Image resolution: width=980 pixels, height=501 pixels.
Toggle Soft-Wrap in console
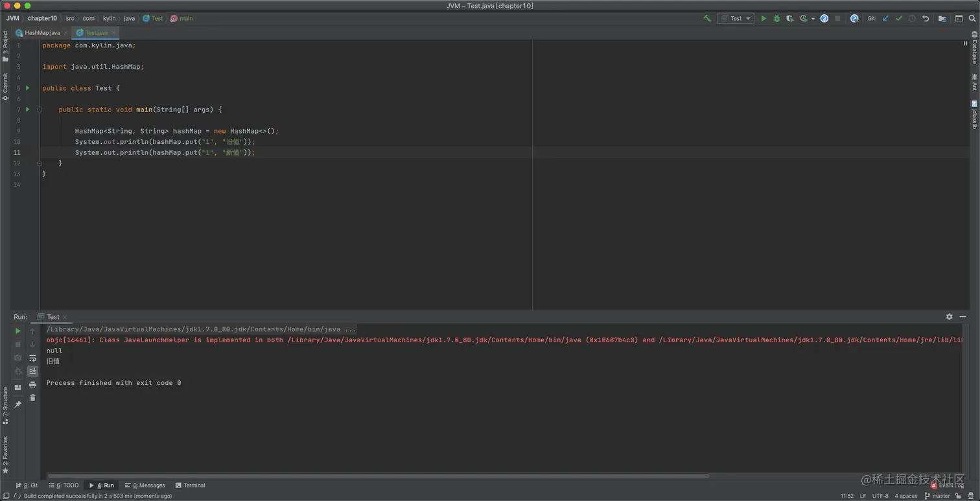click(32, 358)
